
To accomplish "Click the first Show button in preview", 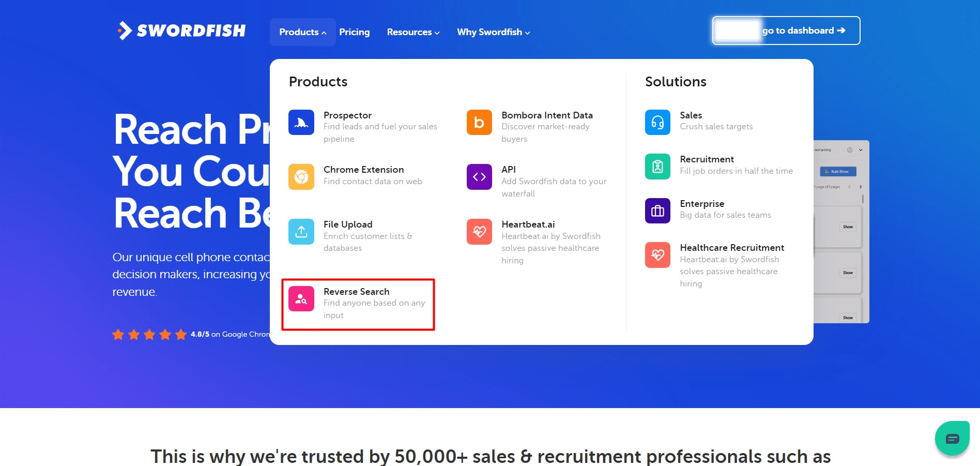I will pos(848,227).
